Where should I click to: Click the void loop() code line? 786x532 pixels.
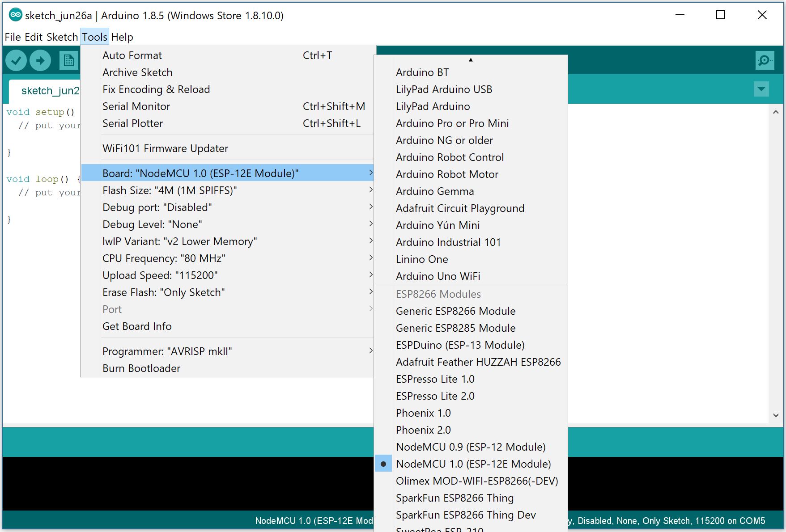pyautogui.click(x=43, y=179)
